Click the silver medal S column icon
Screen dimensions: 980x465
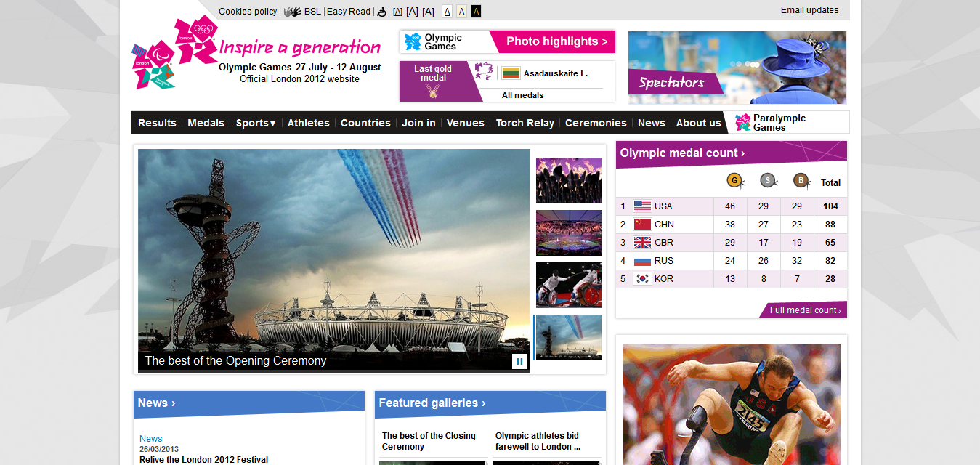click(x=769, y=181)
